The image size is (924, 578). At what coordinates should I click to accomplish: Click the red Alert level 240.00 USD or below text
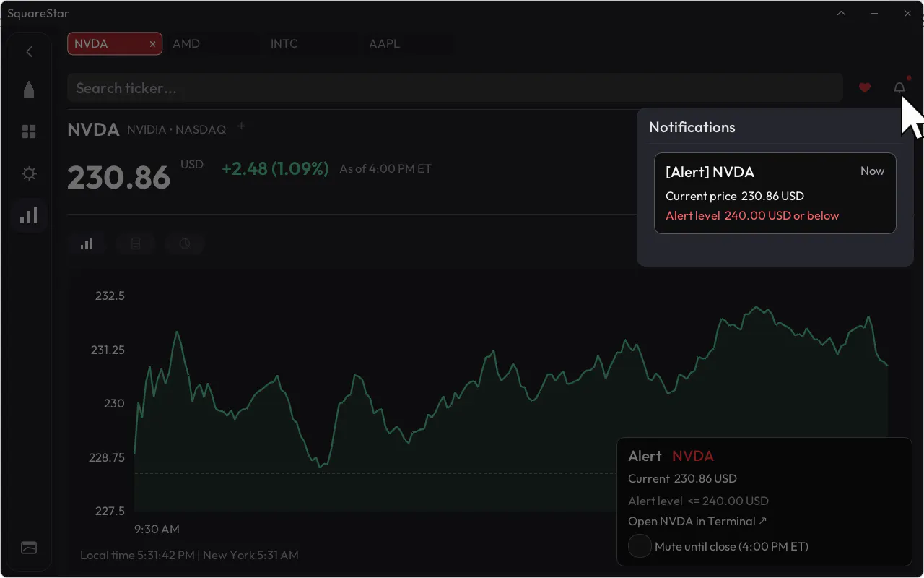(x=752, y=215)
